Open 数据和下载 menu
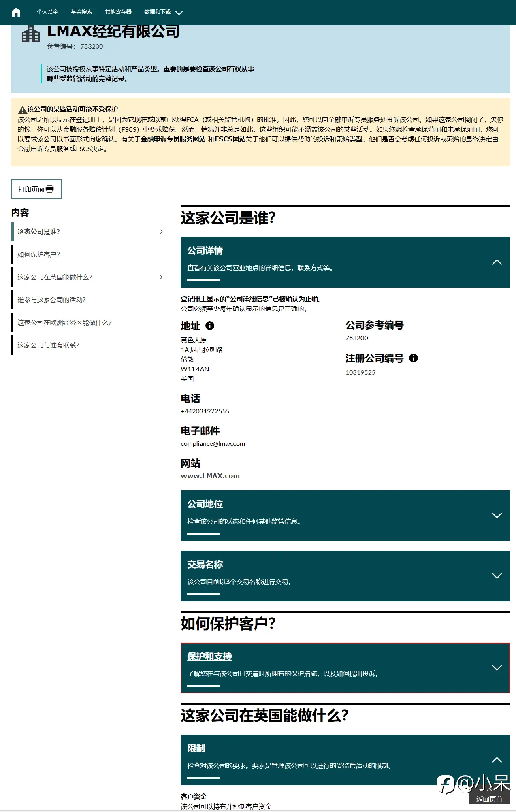This screenshot has width=516, height=812. (x=158, y=12)
